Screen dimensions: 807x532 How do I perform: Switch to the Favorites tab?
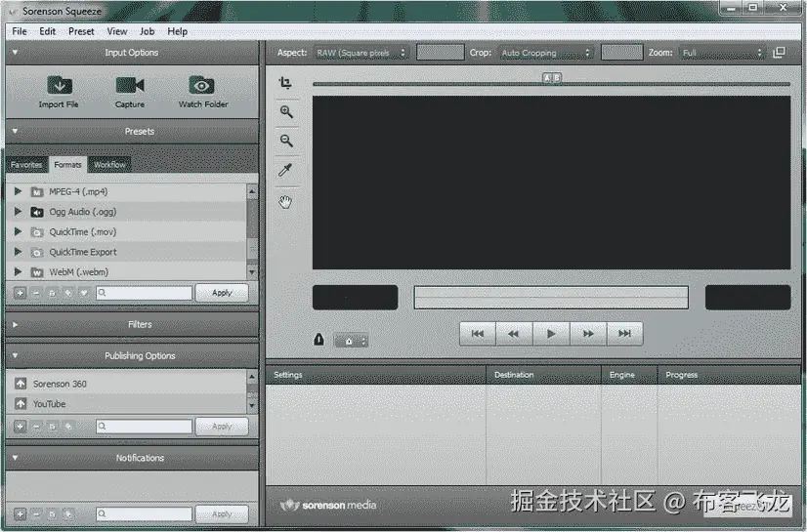tap(26, 165)
